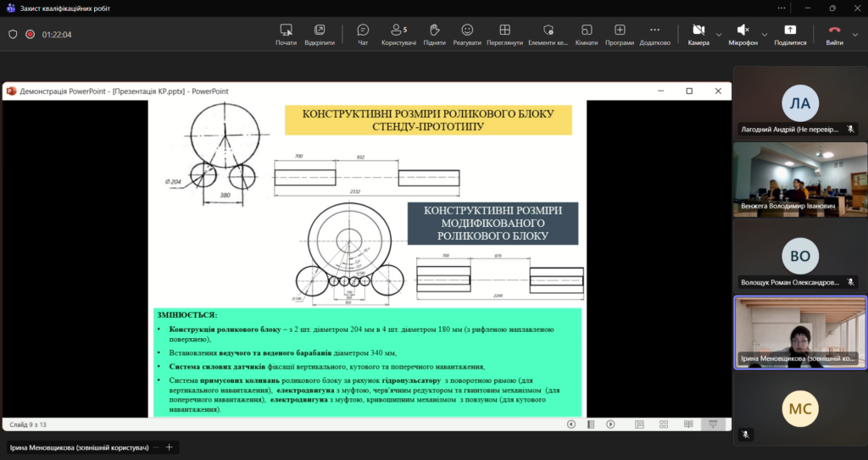Open the Чат (chat) panel
This screenshot has height=460, width=868.
[363, 34]
